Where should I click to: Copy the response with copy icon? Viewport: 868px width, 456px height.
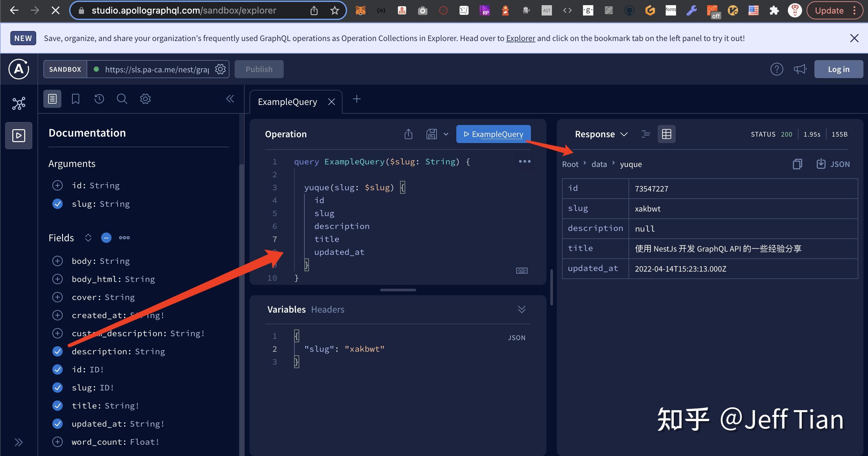[x=797, y=164]
